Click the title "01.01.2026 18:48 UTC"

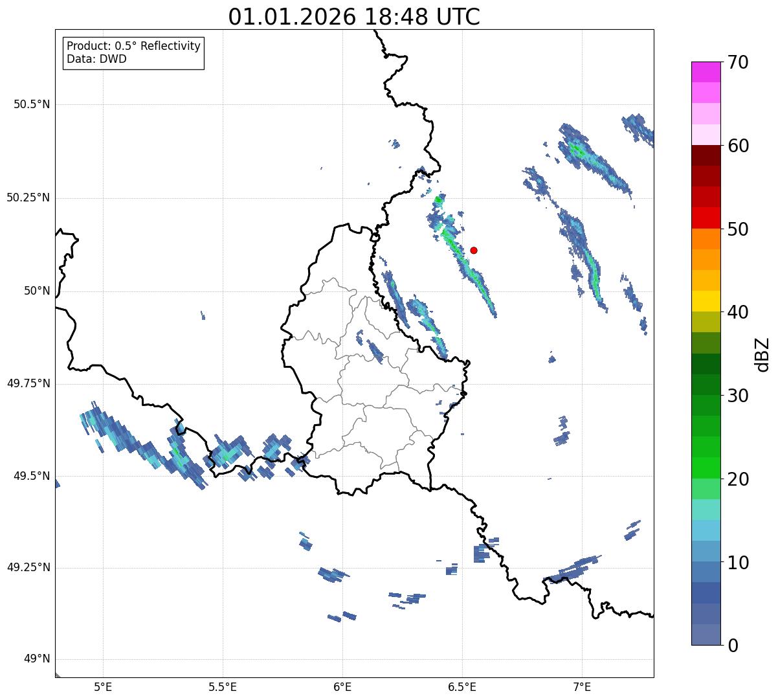coord(354,17)
